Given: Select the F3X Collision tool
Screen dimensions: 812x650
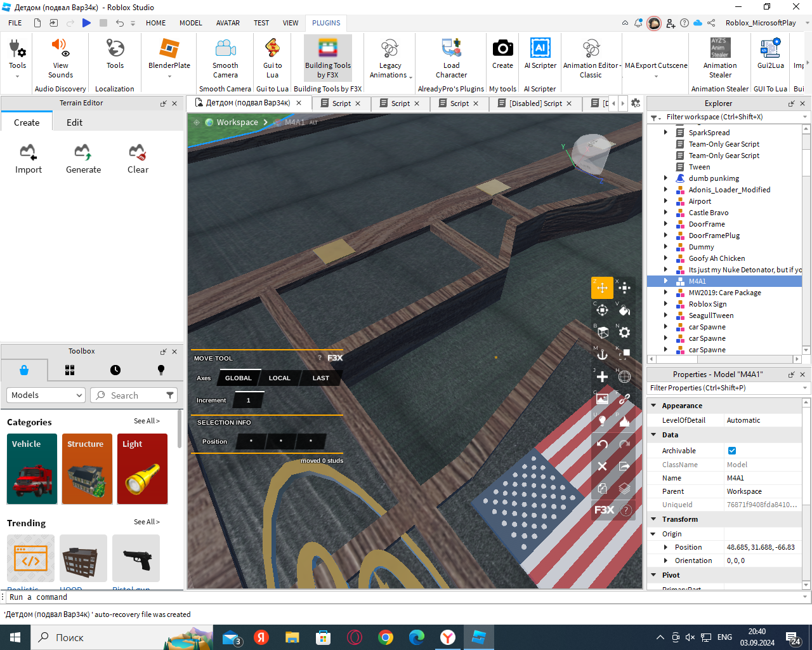Looking at the screenshot, I should [x=624, y=354].
